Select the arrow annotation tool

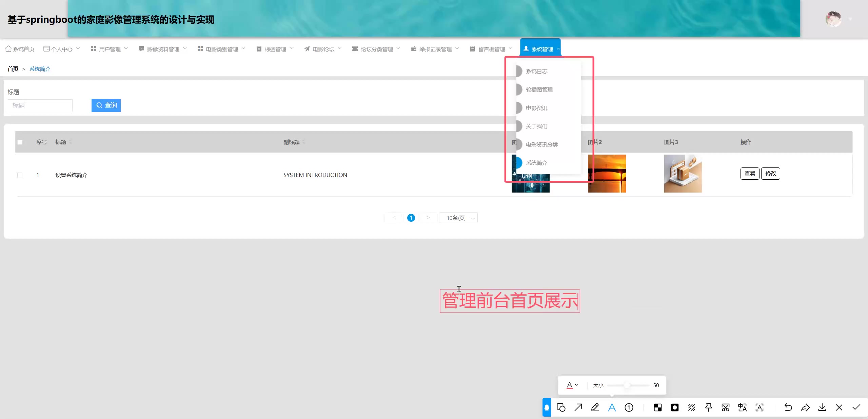point(578,407)
